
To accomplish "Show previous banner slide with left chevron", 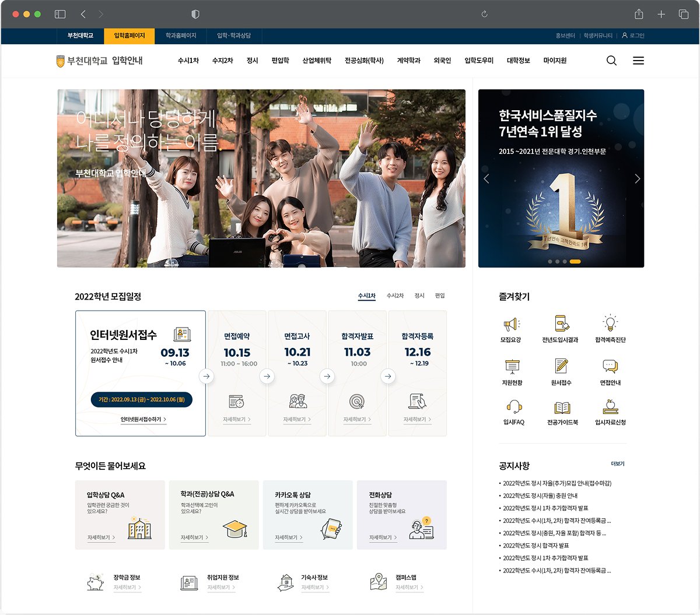I will [487, 178].
